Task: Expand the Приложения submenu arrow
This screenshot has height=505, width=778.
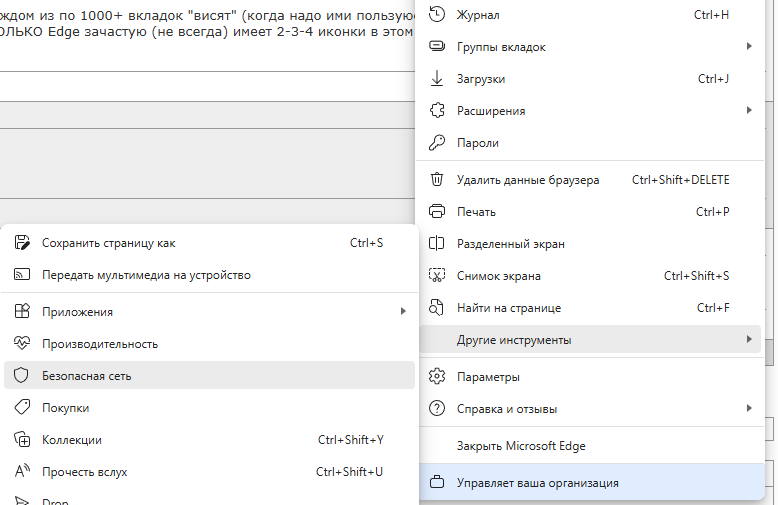Action: tap(403, 312)
